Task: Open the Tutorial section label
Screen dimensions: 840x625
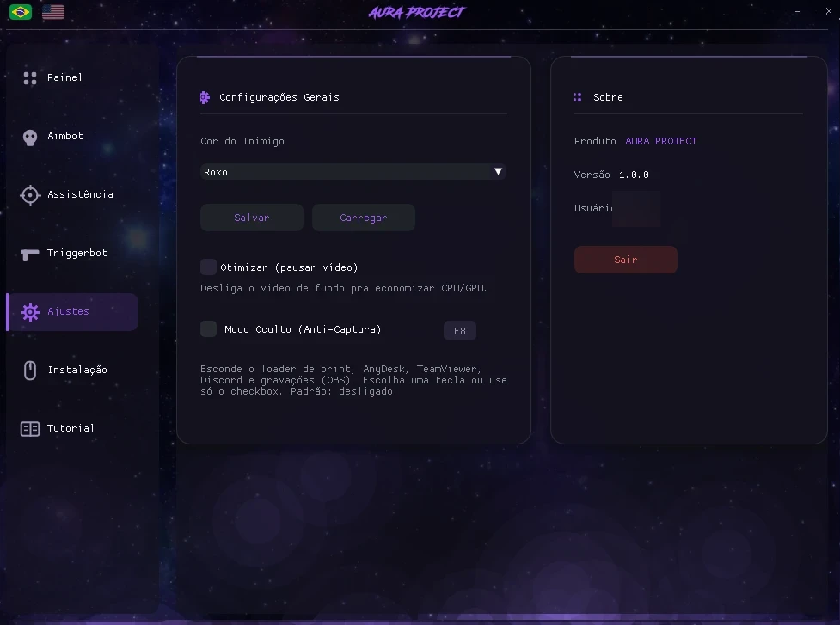Action: click(x=71, y=428)
